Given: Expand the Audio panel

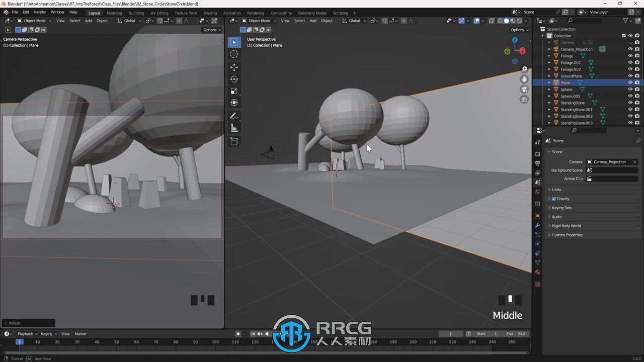Looking at the screenshot, I should [x=556, y=217].
